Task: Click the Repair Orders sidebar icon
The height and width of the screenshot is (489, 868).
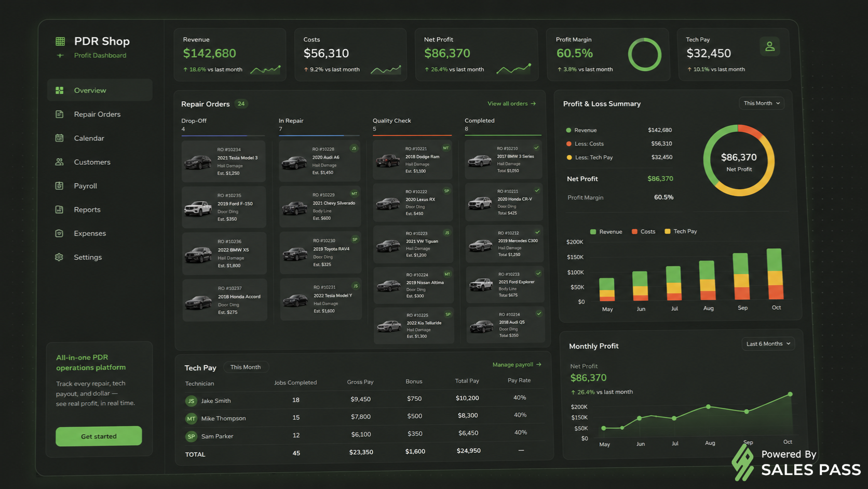Action: 60,114
